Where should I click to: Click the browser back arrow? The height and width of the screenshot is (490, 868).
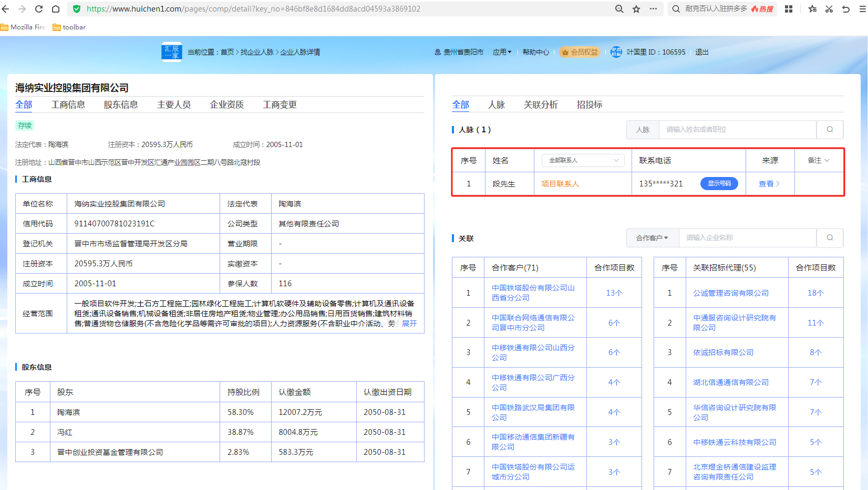tap(6, 9)
